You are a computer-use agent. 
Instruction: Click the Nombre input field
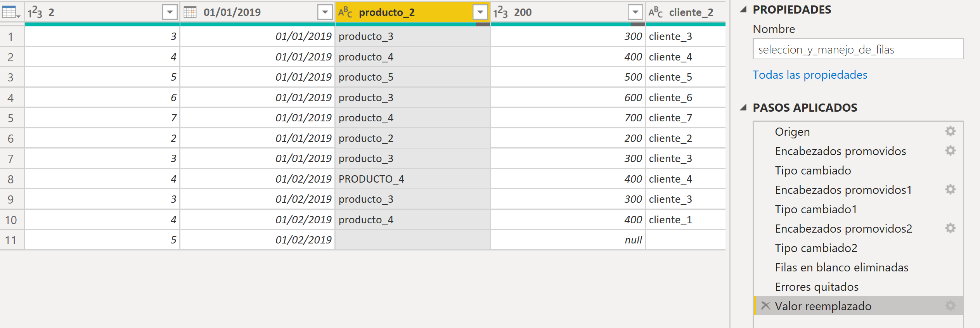[858, 49]
